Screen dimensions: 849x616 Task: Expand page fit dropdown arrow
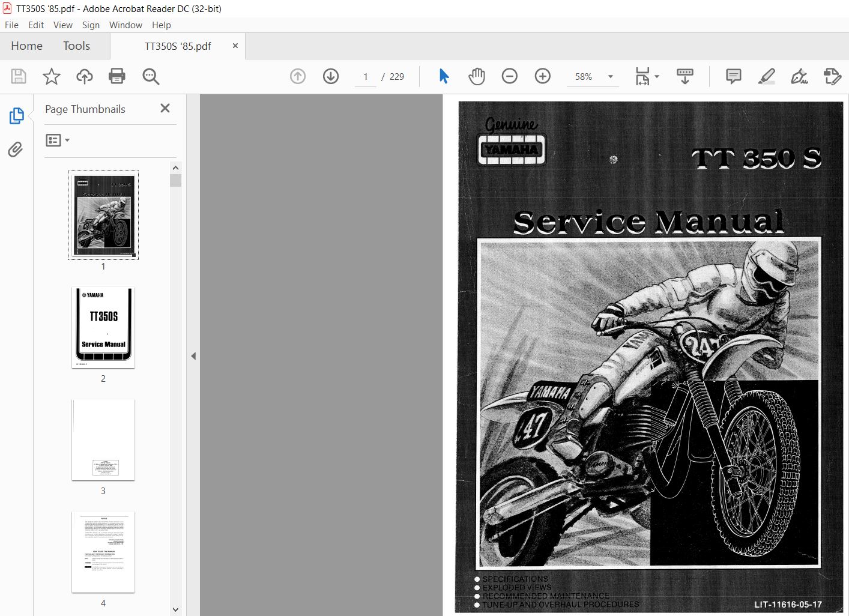657,76
